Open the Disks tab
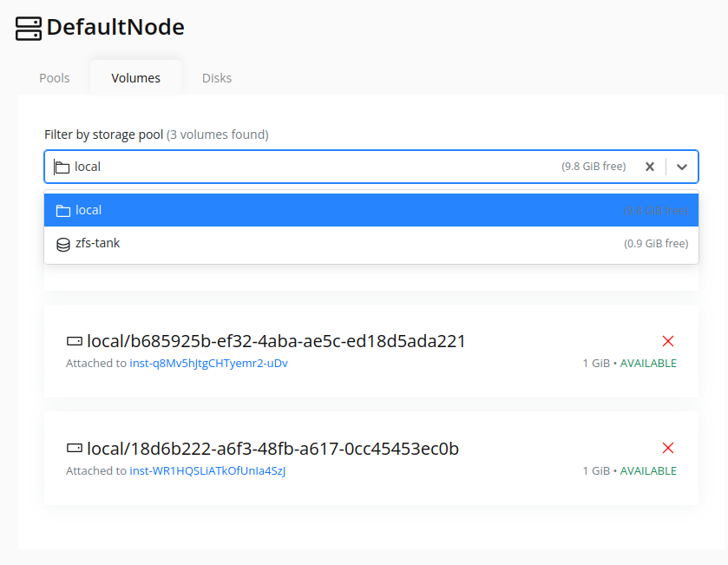Screen dimensions: 728x565 [x=216, y=78]
